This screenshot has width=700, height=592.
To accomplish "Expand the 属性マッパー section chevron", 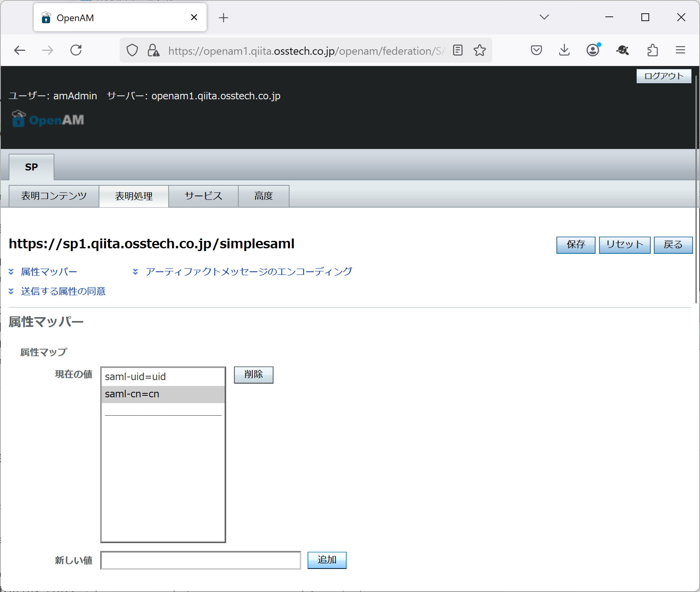I will (x=11, y=271).
